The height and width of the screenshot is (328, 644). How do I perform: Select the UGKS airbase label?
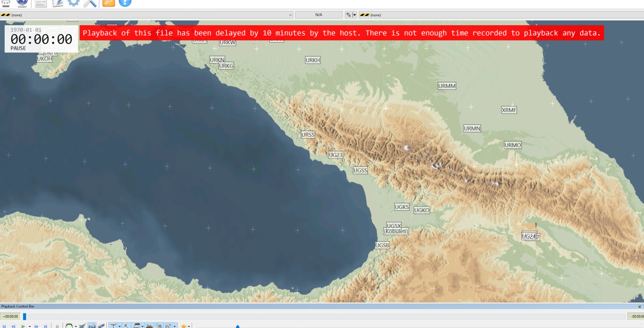[x=402, y=207]
